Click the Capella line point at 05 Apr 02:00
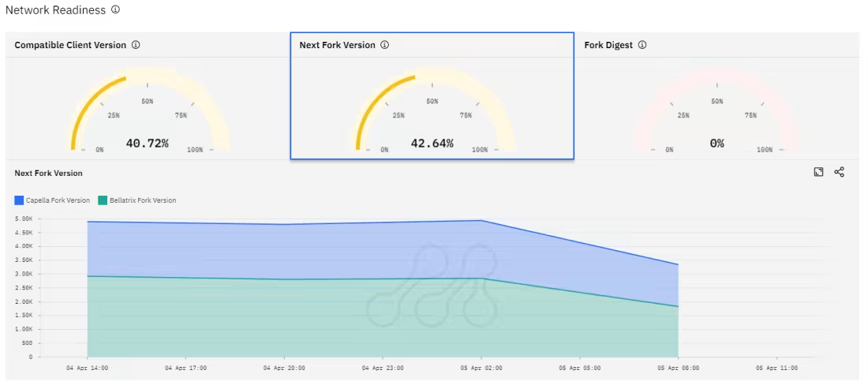The height and width of the screenshot is (389, 868). click(x=482, y=221)
